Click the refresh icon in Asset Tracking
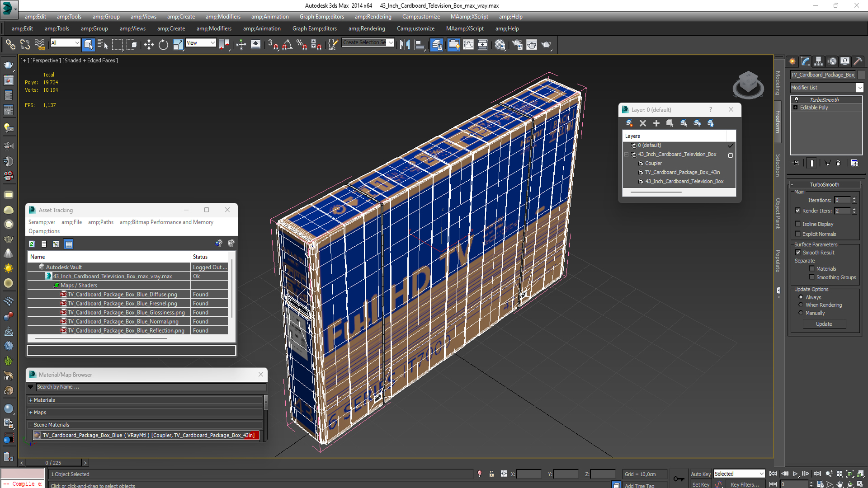868x488 pixels. (32, 244)
